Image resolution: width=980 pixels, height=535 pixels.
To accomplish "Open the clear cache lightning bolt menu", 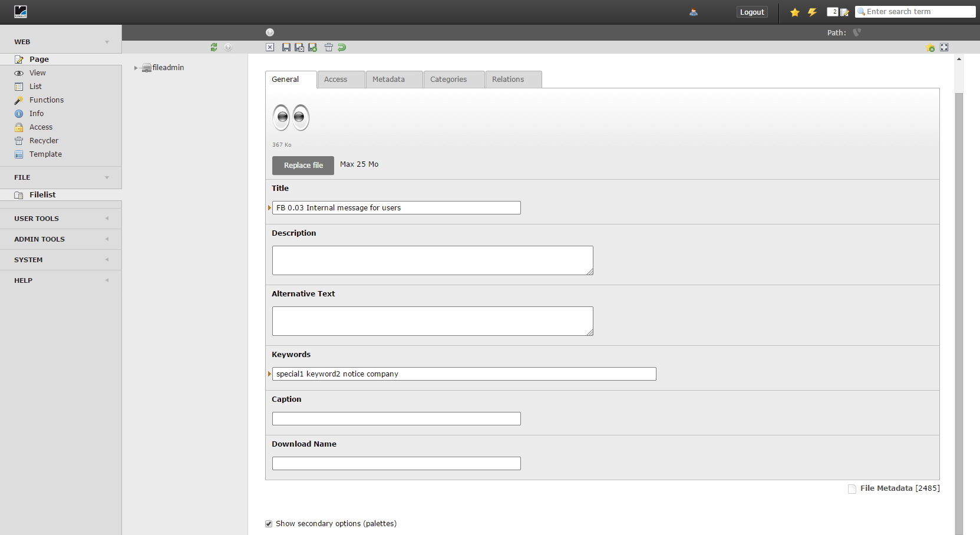I will click(812, 12).
